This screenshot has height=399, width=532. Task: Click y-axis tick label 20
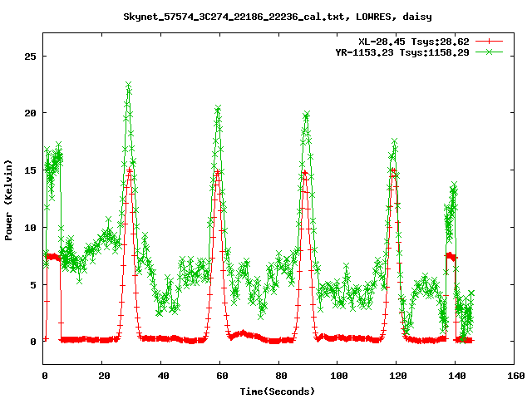tap(30, 113)
